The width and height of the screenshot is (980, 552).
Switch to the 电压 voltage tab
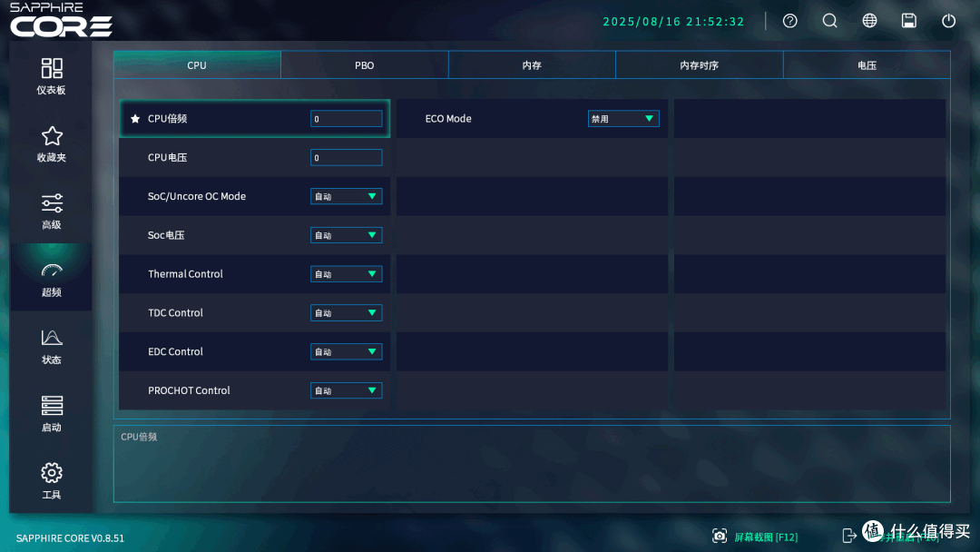point(867,65)
